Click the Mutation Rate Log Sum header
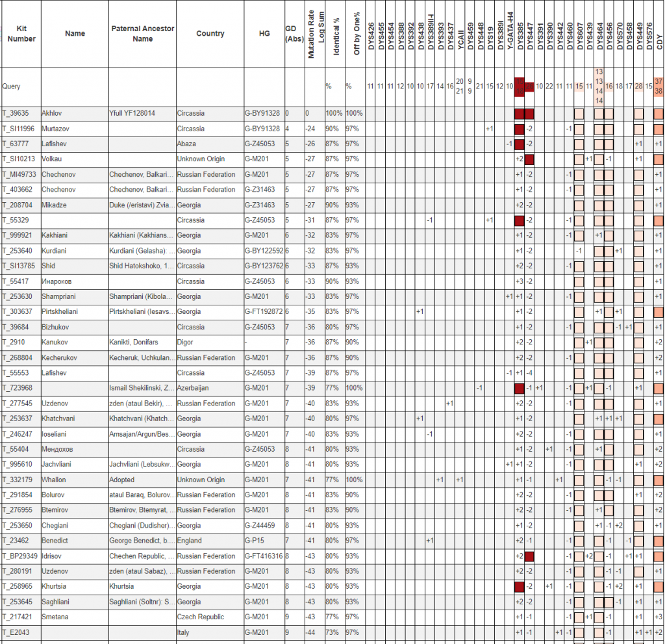The image size is (665, 644). click(x=315, y=34)
